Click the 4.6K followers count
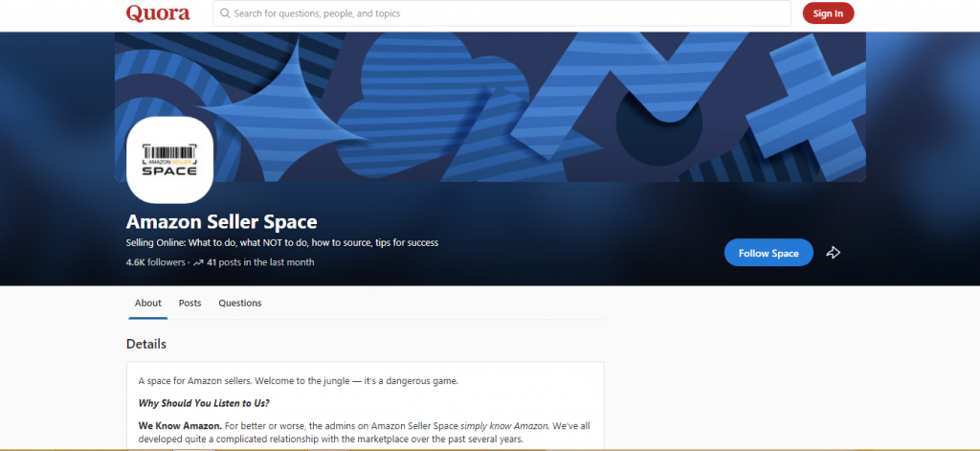Viewport: 980px width, 451px height. click(156, 262)
